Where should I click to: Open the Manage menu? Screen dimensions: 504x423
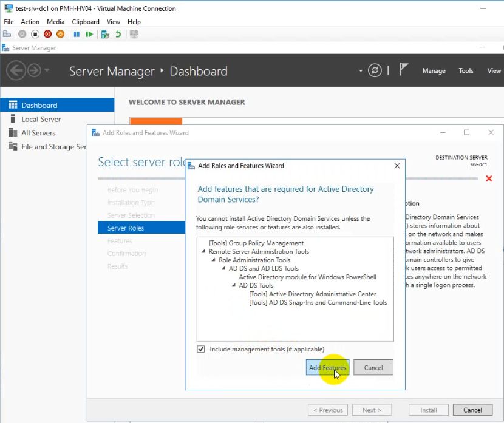point(434,70)
